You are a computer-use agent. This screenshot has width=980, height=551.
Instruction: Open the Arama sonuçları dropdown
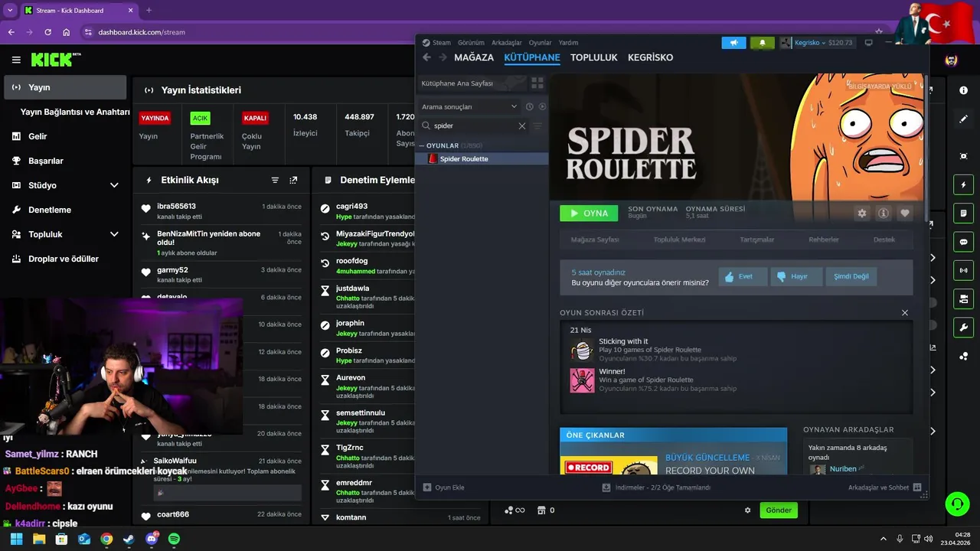469,106
